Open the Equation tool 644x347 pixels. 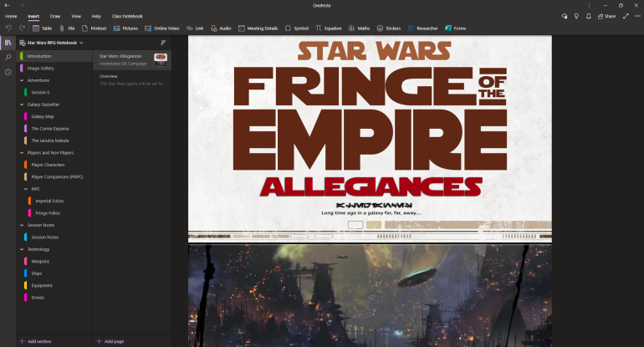(329, 28)
